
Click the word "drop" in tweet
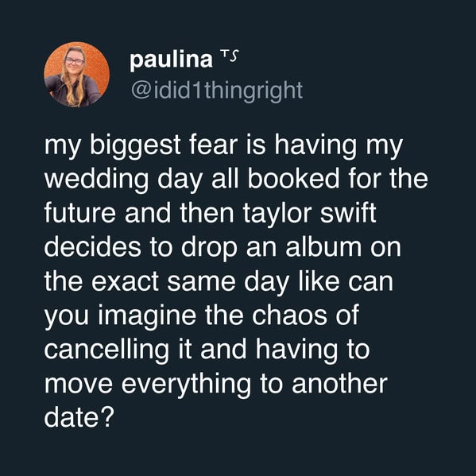(209, 248)
